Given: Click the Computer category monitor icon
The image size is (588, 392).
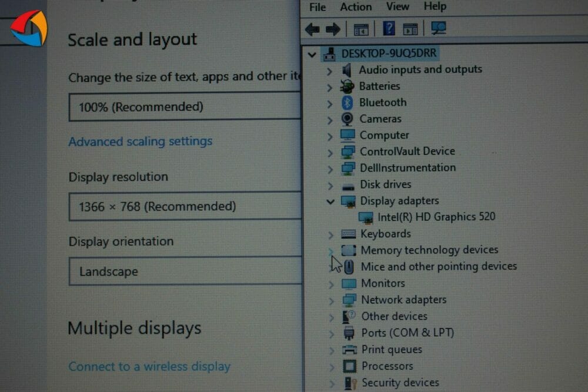Looking at the screenshot, I should pos(348,135).
